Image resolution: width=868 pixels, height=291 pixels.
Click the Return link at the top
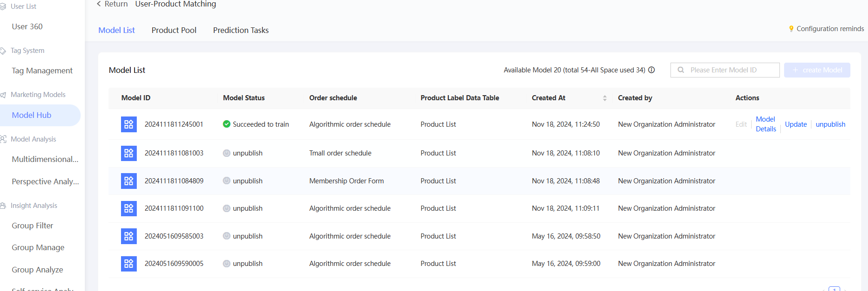116,4
